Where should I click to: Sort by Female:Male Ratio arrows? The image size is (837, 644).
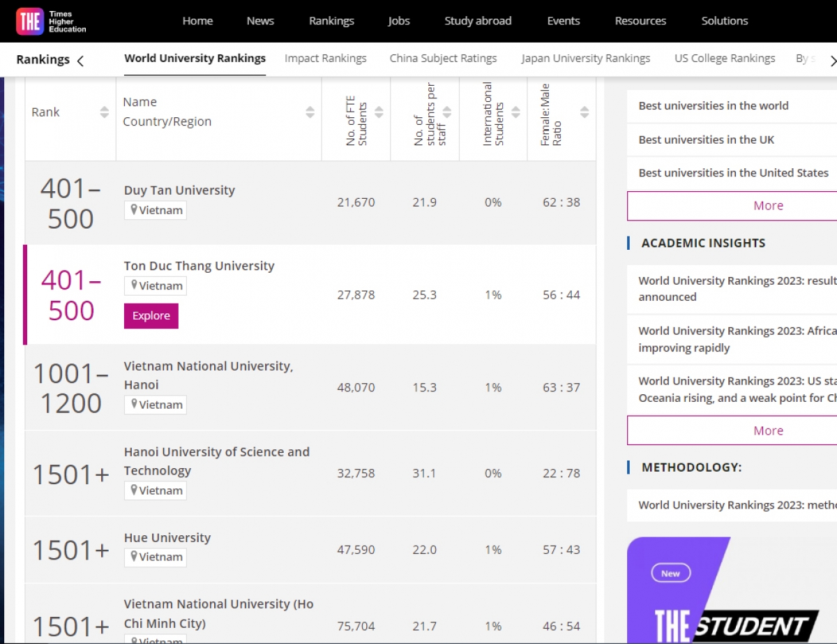point(585,112)
